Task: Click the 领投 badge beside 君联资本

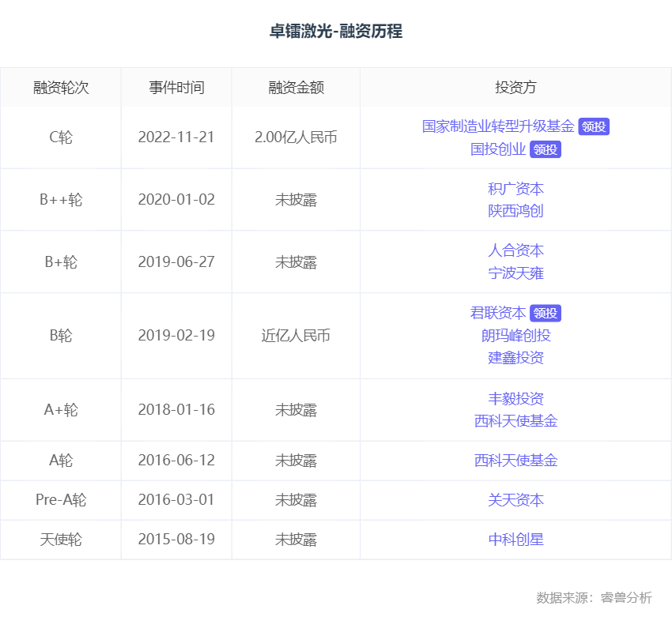Action: coord(546,314)
